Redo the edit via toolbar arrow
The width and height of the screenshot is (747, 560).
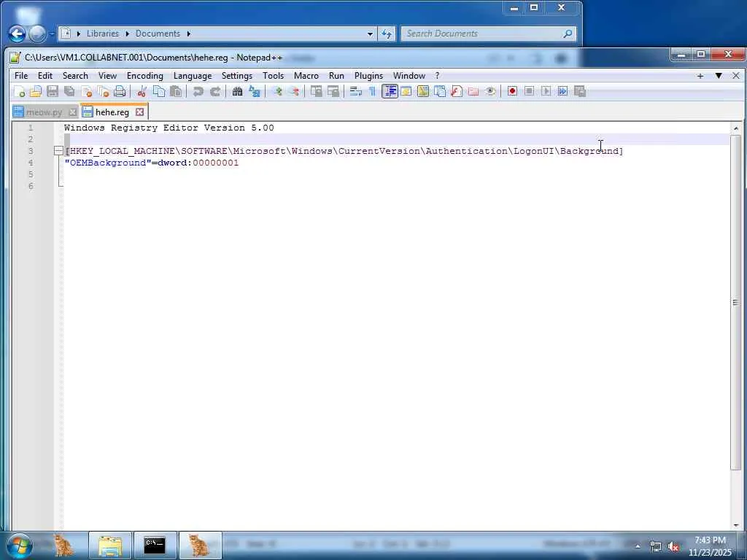coord(215,91)
